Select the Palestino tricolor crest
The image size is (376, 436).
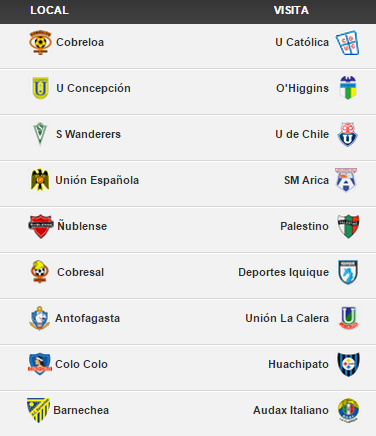tap(348, 226)
